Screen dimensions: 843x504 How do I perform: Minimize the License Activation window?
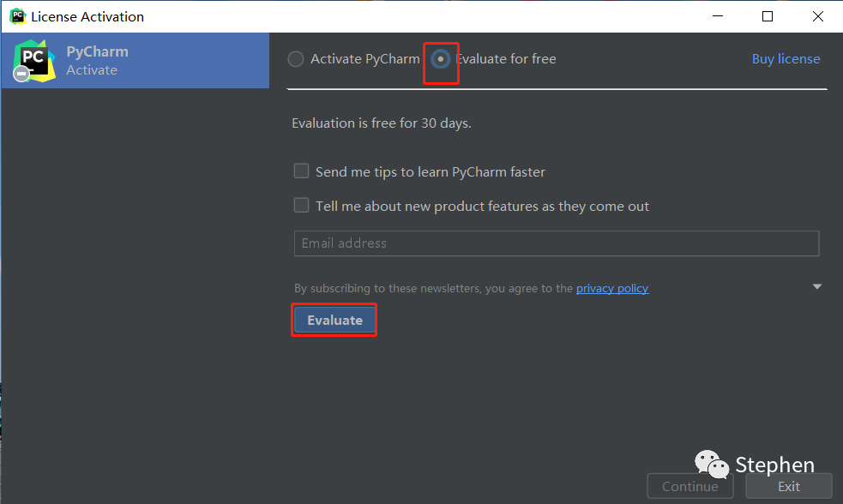718,16
